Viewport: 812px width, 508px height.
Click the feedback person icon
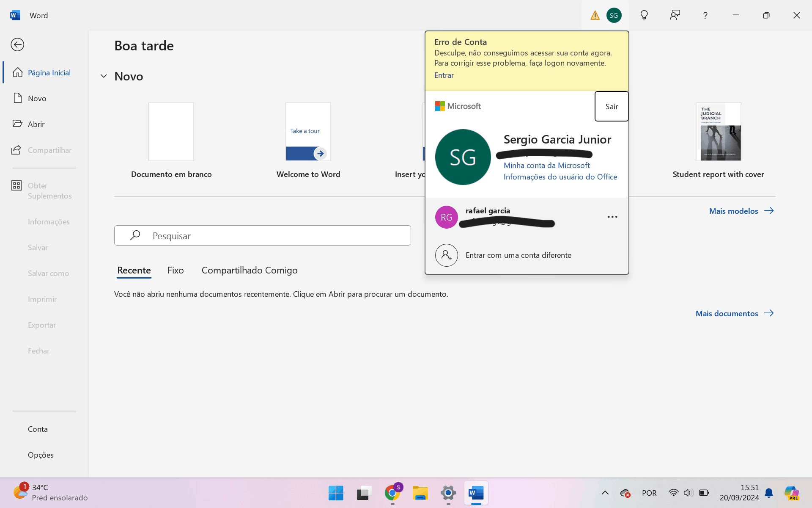pos(675,15)
